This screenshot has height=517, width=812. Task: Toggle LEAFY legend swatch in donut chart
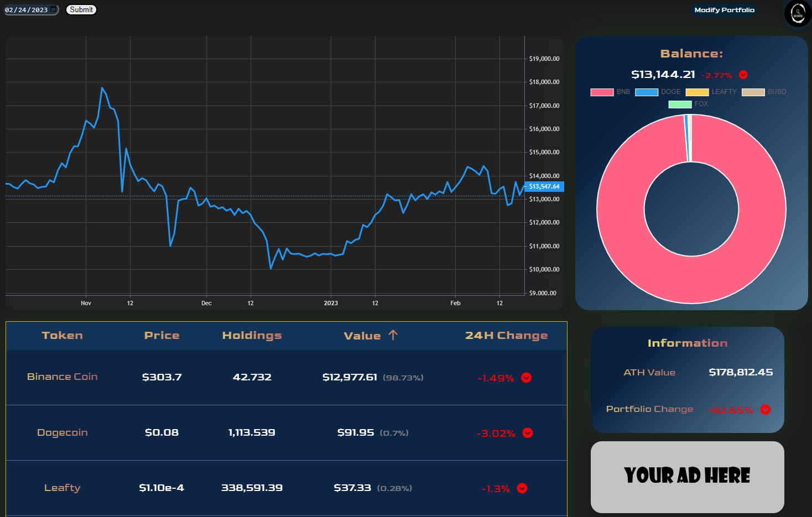(697, 92)
